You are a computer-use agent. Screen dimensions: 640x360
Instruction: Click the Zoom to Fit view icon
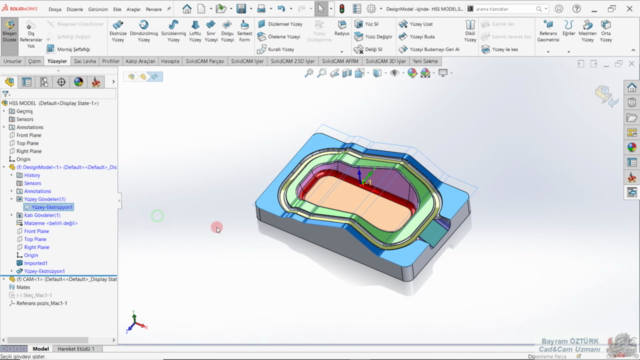coord(309,73)
